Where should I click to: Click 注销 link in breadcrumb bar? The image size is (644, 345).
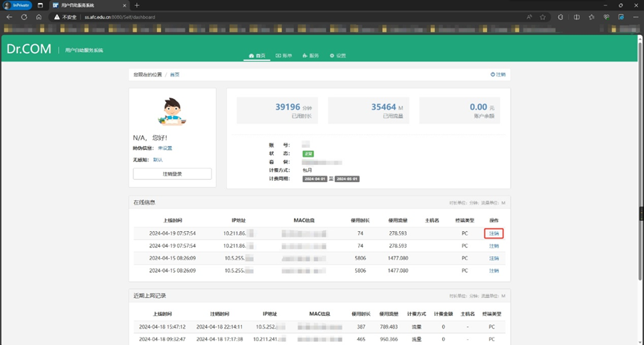coord(498,74)
